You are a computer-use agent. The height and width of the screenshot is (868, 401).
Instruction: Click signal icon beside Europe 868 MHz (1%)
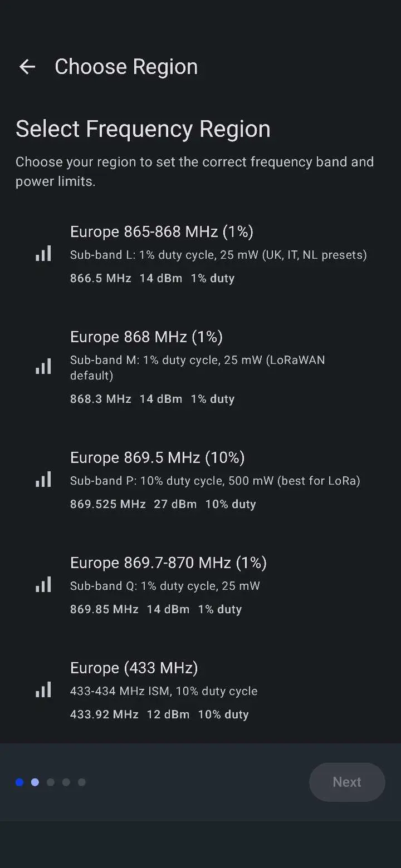(43, 367)
